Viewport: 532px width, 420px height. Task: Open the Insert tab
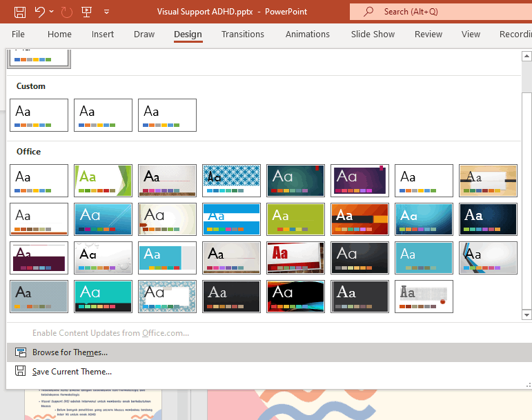102,34
